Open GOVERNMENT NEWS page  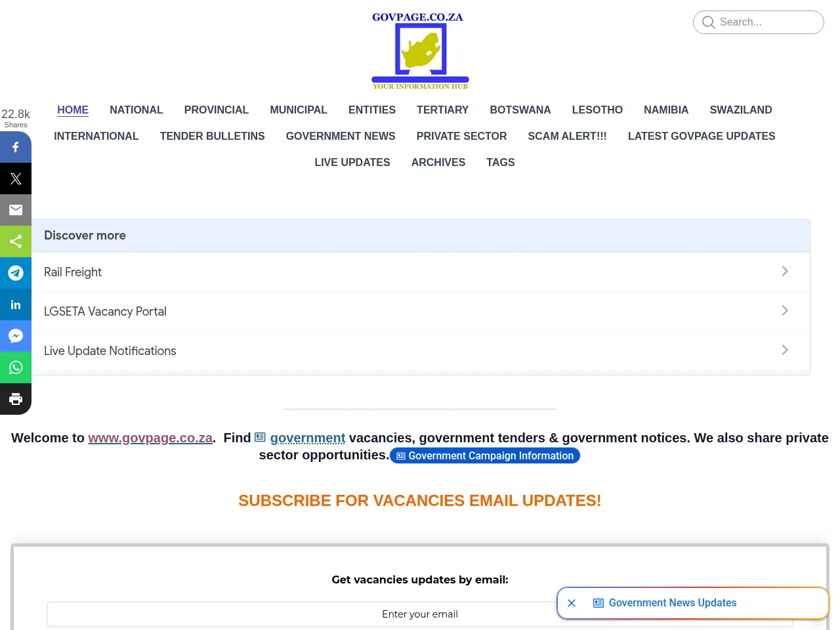pos(341,136)
